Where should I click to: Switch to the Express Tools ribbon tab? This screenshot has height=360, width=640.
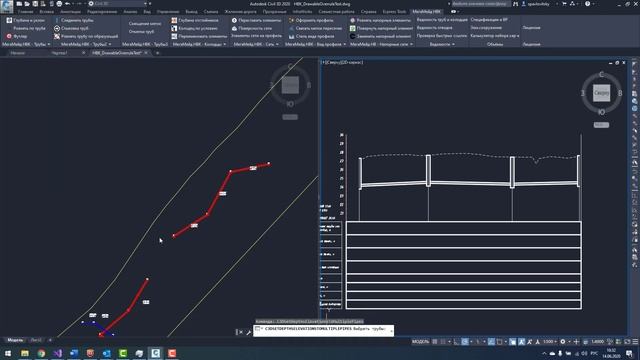tap(394, 12)
